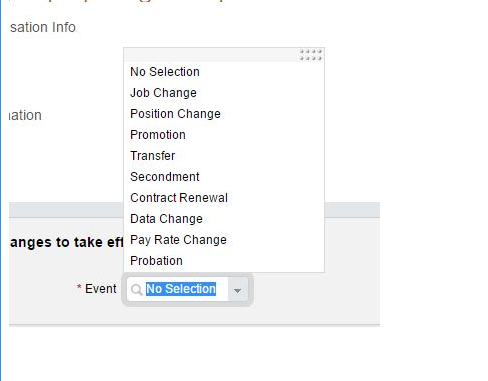The height and width of the screenshot is (381, 488).
Task: Click the magnifier icon in Event field
Action: [x=136, y=289]
